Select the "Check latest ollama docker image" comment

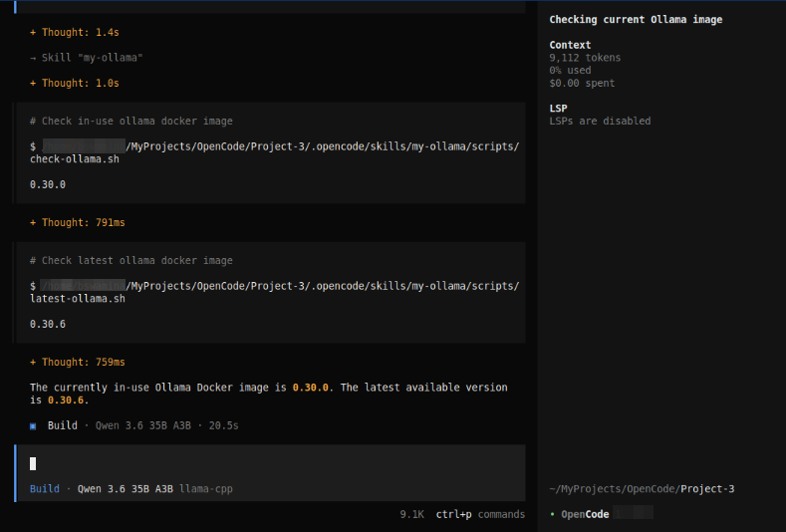click(131, 260)
